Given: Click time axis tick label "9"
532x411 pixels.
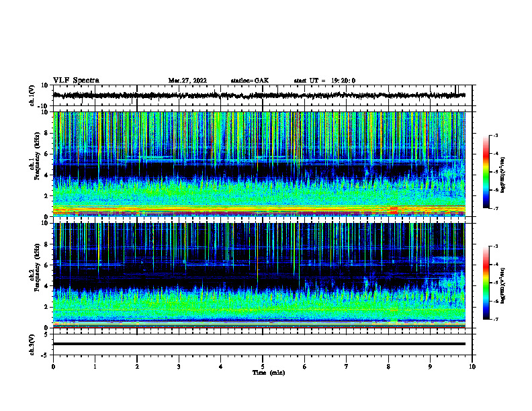Looking at the screenshot, I should (430, 367).
